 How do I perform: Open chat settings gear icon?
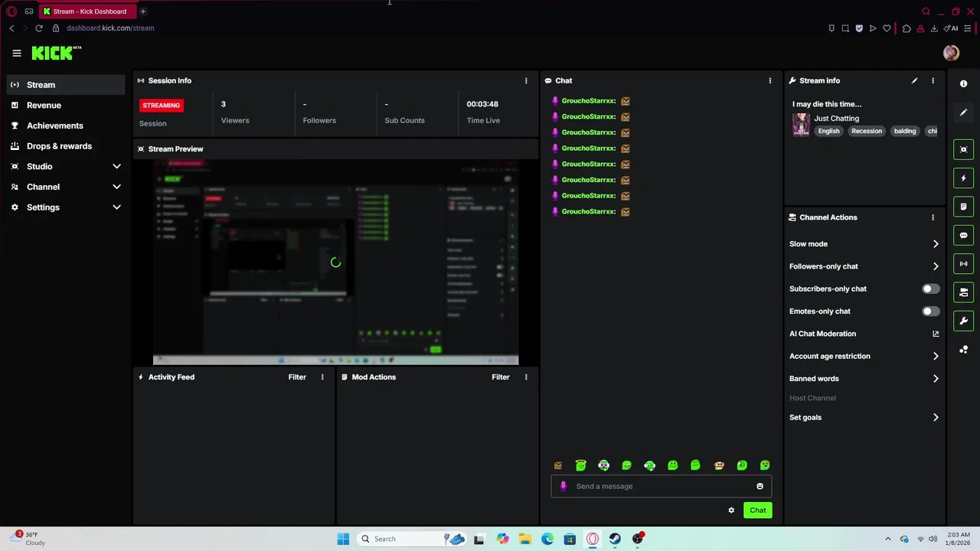[x=731, y=510]
